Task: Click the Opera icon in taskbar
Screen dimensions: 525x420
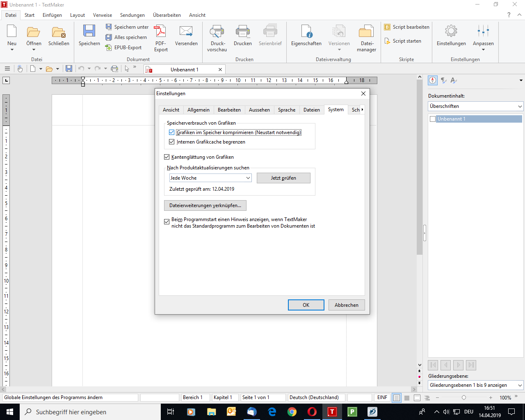Action: tap(312, 412)
